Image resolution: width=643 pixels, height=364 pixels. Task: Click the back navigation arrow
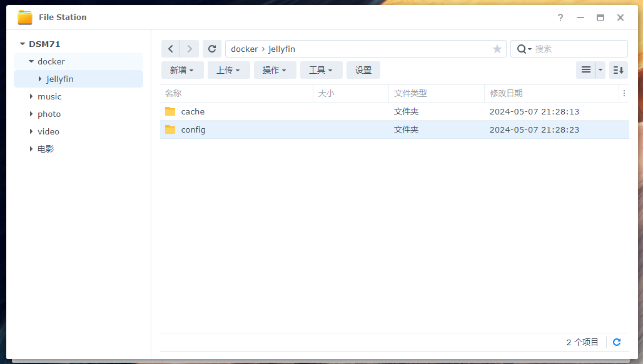coord(171,49)
